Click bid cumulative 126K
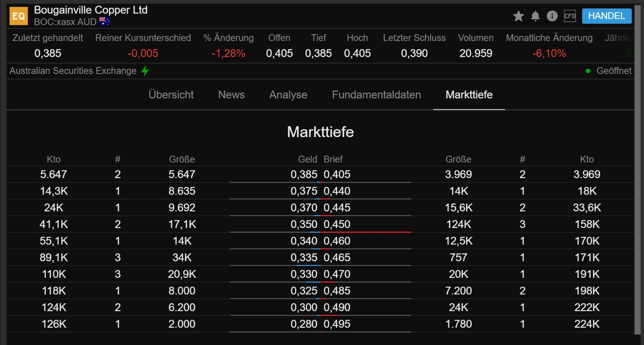644x345 pixels. pos(54,324)
